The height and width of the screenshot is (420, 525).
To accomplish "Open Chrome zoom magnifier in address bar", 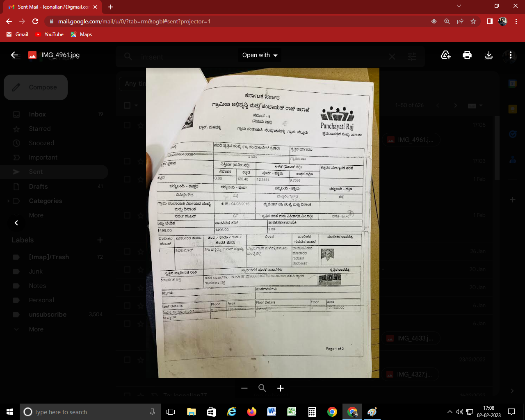I will pyautogui.click(x=447, y=21).
